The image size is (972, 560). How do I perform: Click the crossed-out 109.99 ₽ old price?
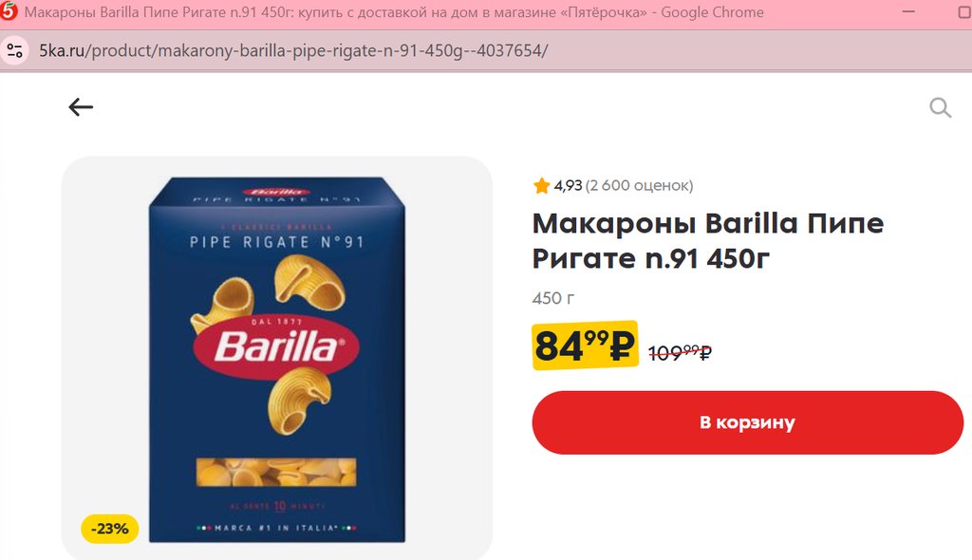[680, 353]
